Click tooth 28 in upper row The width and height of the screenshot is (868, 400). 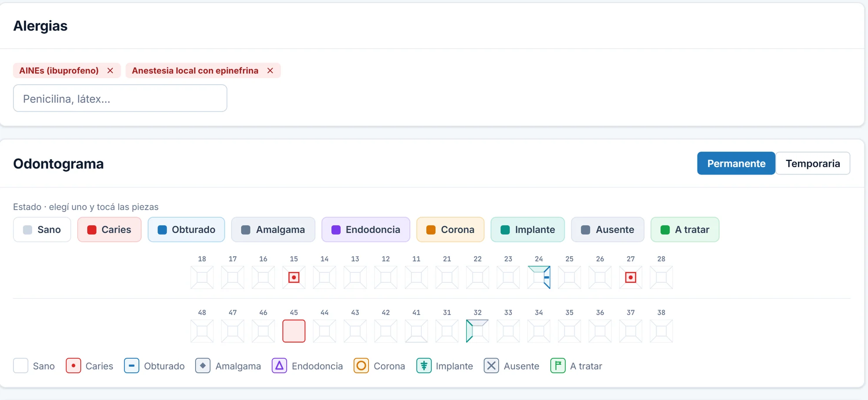[x=661, y=277]
